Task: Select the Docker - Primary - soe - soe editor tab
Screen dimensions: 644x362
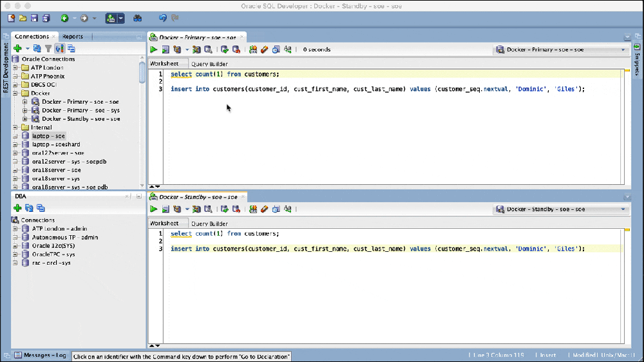Action: point(197,37)
